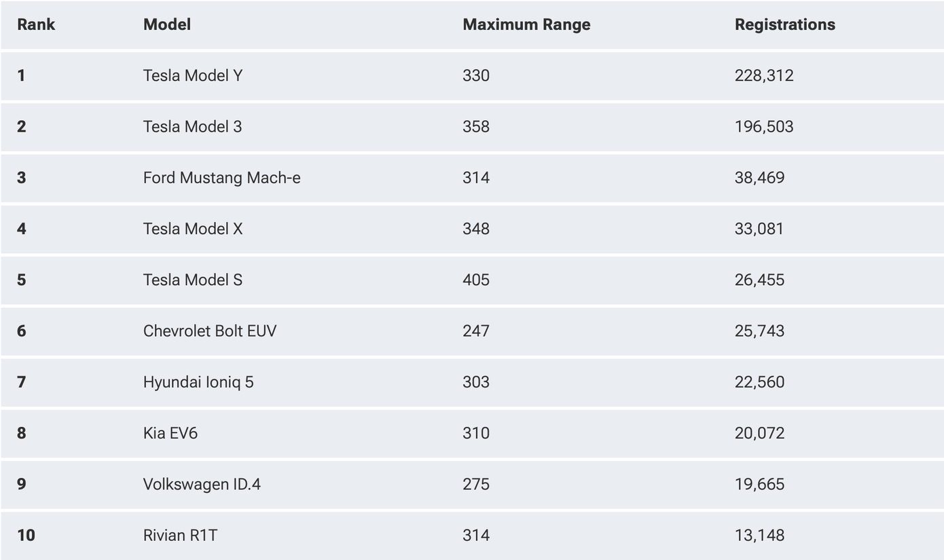Screen dimensions: 944x560
Task: Click the Volkswagen ID.4 name
Action: point(202,484)
